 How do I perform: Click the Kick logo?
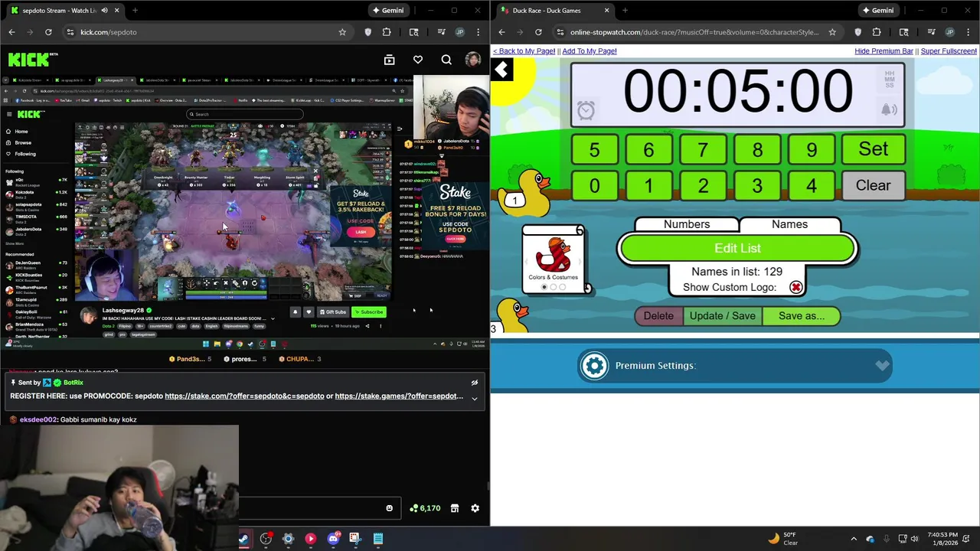click(x=33, y=59)
